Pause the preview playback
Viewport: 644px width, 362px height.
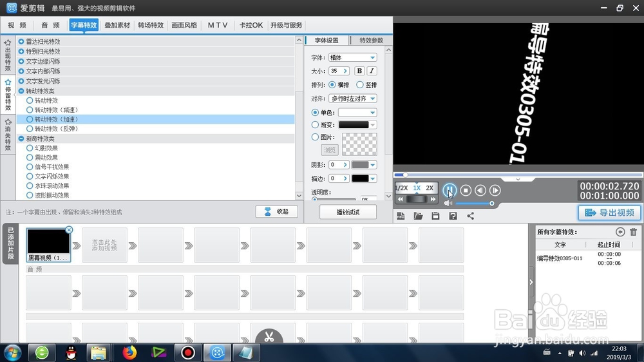(x=450, y=190)
